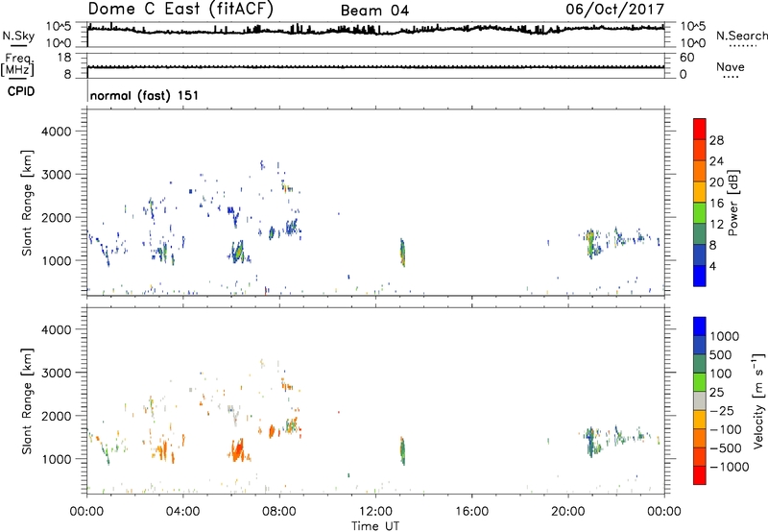Screen dimensions: 768x532
Task: Click the '04:00' time axis label
Action: click(182, 512)
